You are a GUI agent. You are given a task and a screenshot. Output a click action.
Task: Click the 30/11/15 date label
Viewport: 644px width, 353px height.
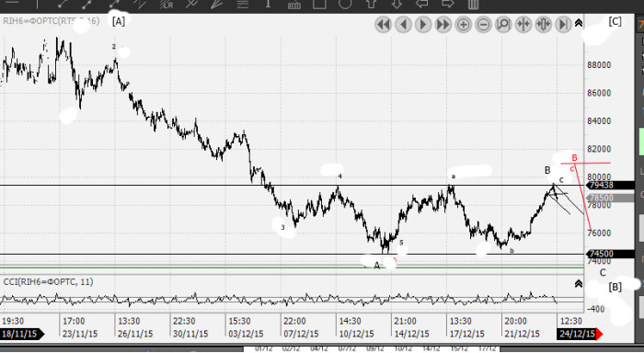[x=190, y=334]
